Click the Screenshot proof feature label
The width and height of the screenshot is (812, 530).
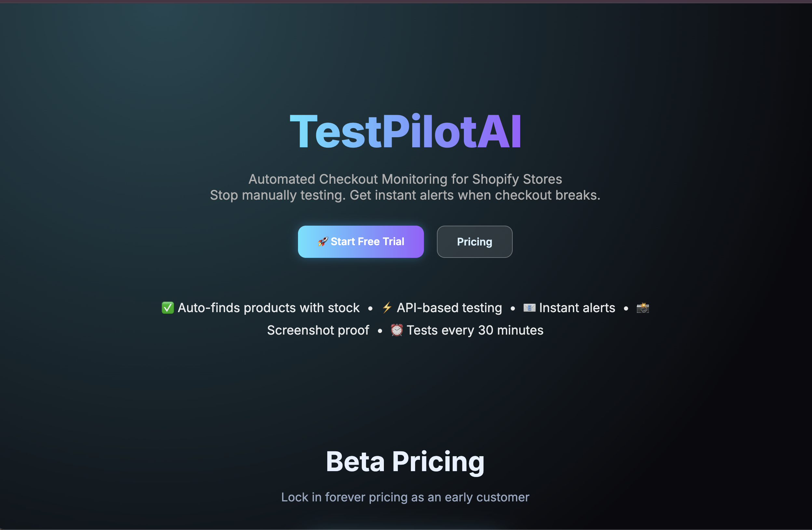pos(318,330)
